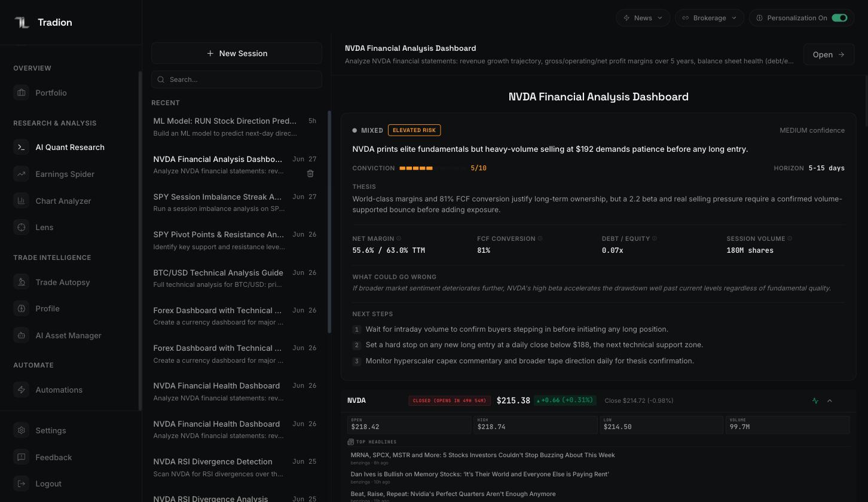Open Trade Autopsy icon
The image size is (868, 502).
pos(22,282)
